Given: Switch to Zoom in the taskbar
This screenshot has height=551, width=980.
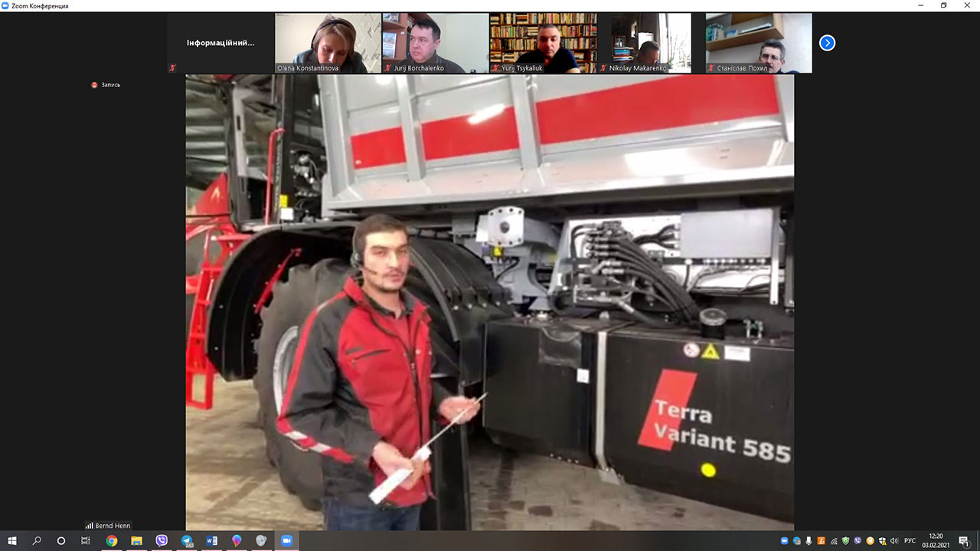Looking at the screenshot, I should (287, 541).
